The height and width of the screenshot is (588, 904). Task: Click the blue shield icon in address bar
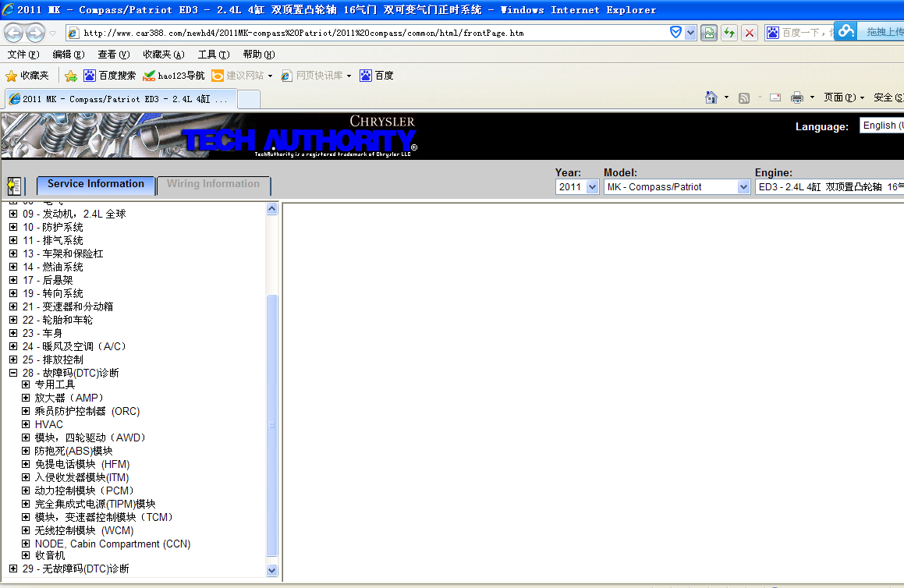click(675, 32)
